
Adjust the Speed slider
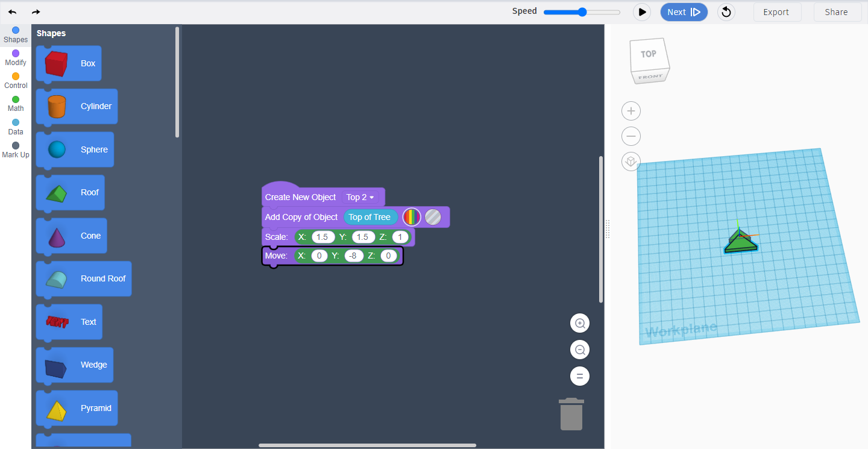tap(581, 11)
